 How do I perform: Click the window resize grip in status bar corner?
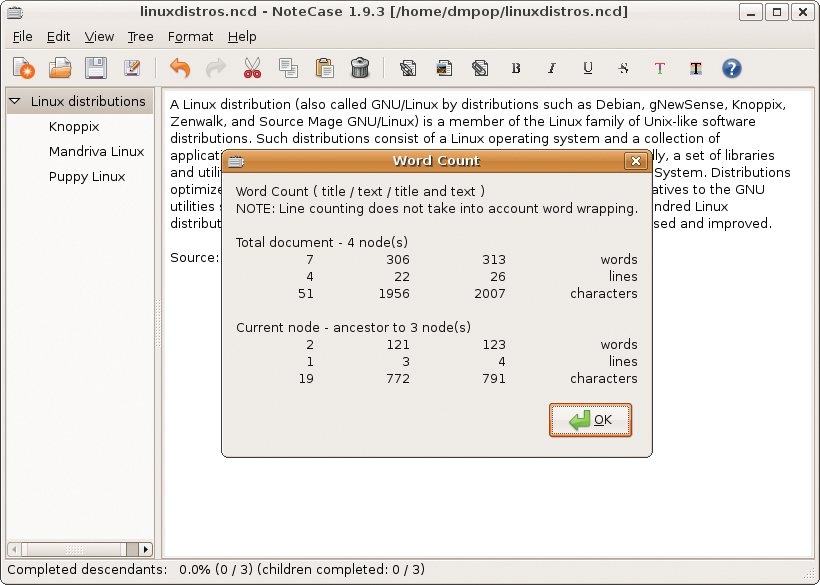pyautogui.click(x=810, y=575)
